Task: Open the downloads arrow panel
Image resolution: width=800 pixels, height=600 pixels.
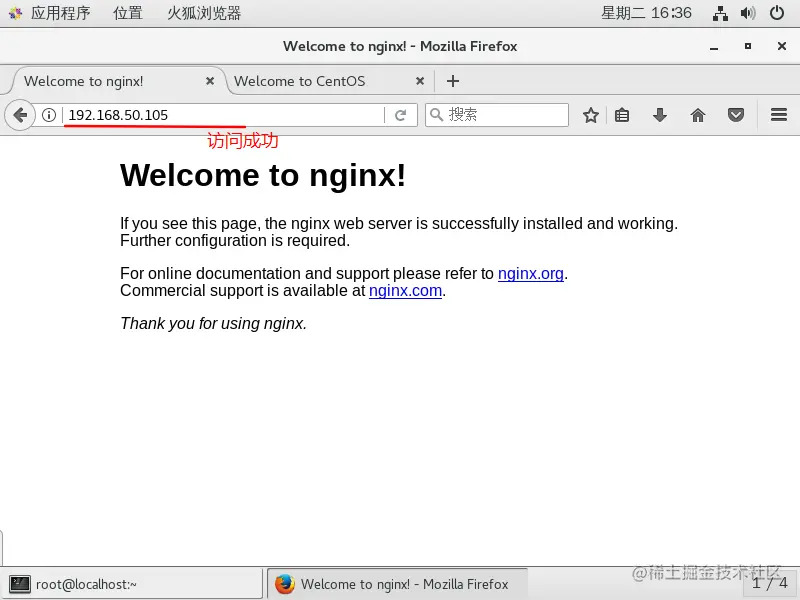Action: [x=660, y=115]
